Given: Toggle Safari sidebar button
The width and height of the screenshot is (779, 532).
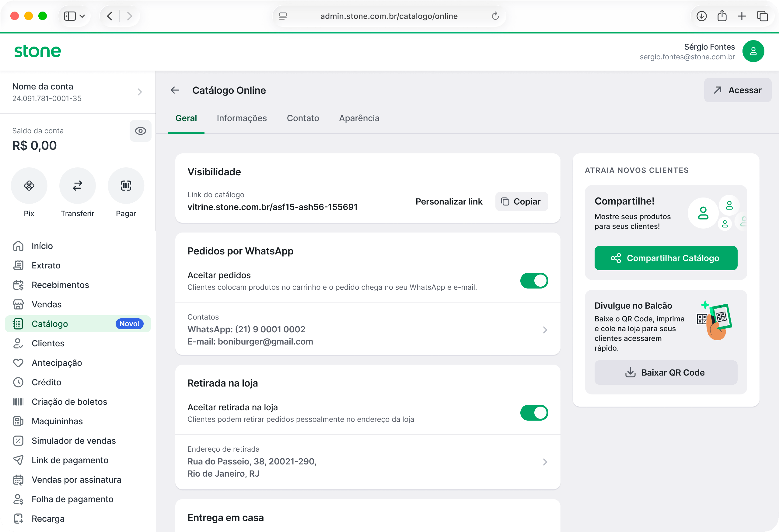Looking at the screenshot, I should (70, 16).
